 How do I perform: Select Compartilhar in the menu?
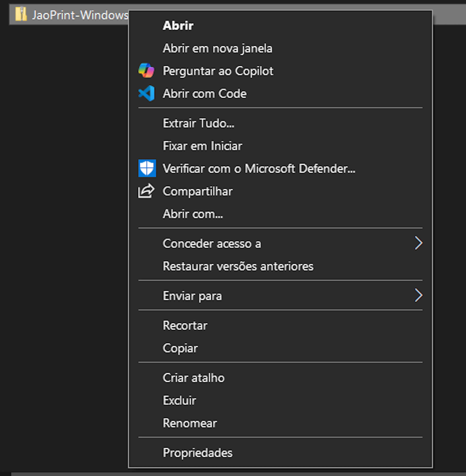[x=280, y=191]
